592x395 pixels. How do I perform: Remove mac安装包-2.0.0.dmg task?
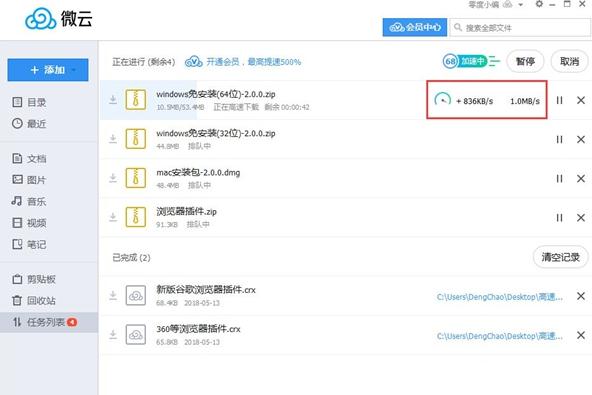[581, 179]
